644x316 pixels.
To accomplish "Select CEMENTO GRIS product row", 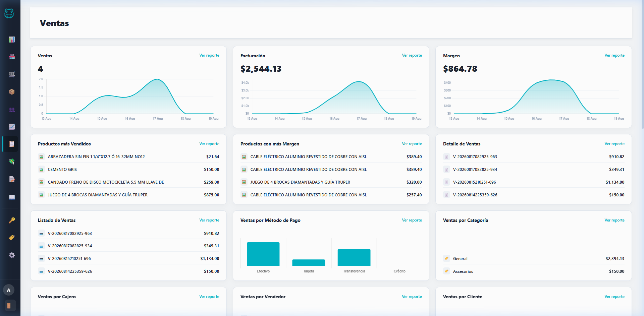I will coord(128,170).
